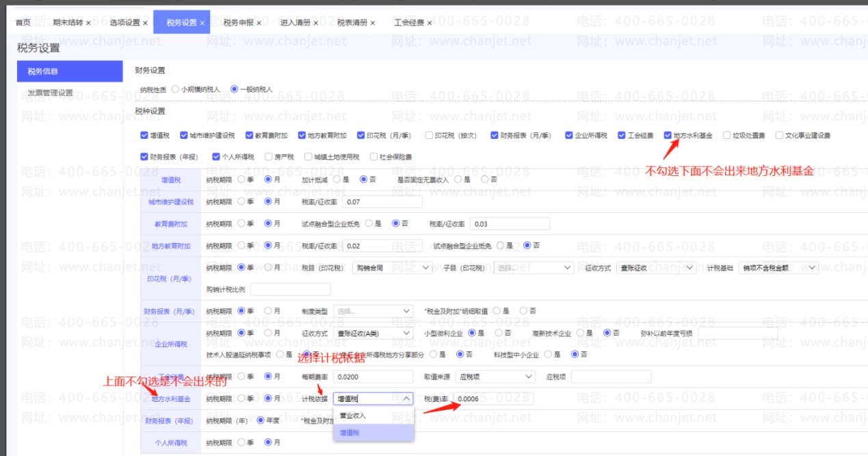Viewport: 868px width, 456px height.
Task: Choose 是 for 增值税 加计抵减
Action: [x=337, y=179]
